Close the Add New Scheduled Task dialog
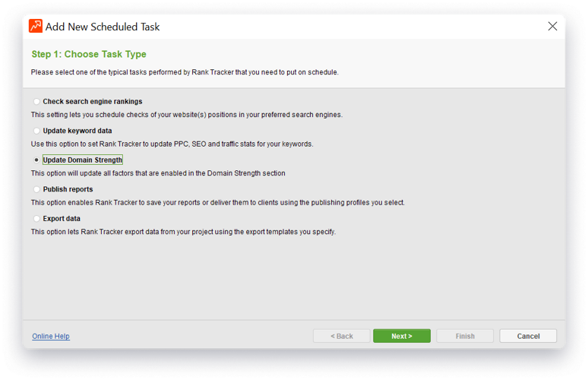Image resolution: width=588 pixels, height=380 pixels. click(552, 26)
